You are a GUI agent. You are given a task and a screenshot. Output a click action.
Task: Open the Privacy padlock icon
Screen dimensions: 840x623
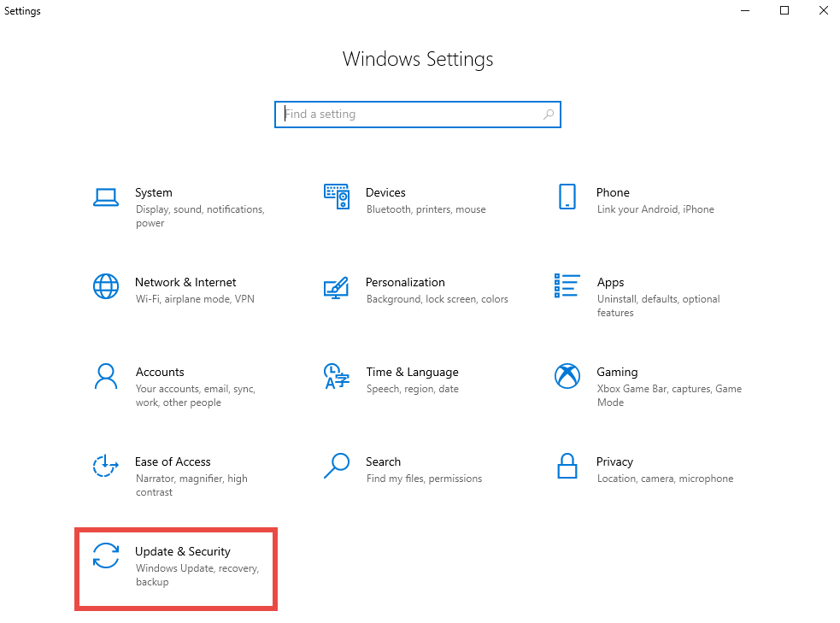point(567,466)
